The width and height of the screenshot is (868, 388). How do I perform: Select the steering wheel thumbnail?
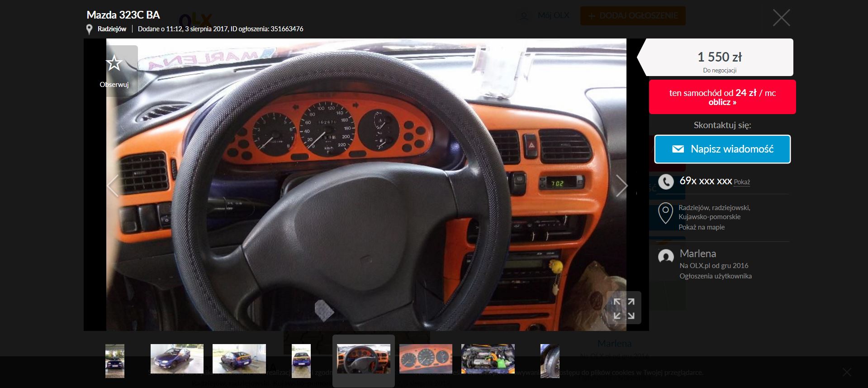pyautogui.click(x=364, y=359)
